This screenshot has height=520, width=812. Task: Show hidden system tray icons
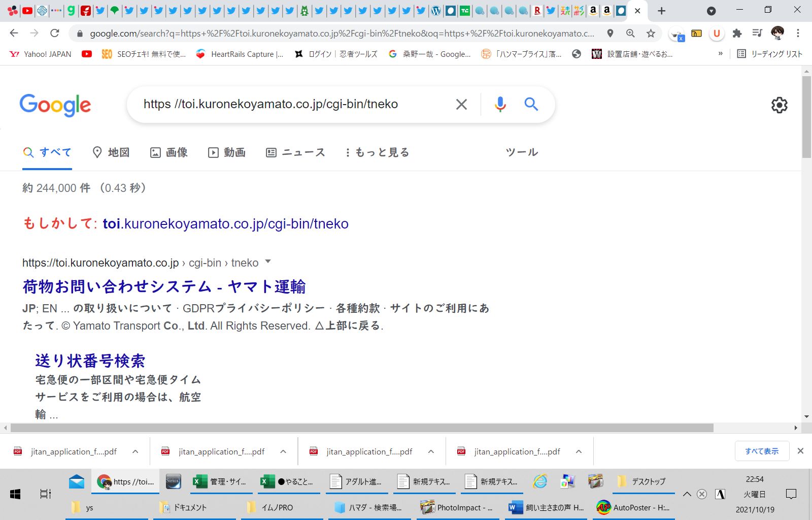click(x=687, y=494)
